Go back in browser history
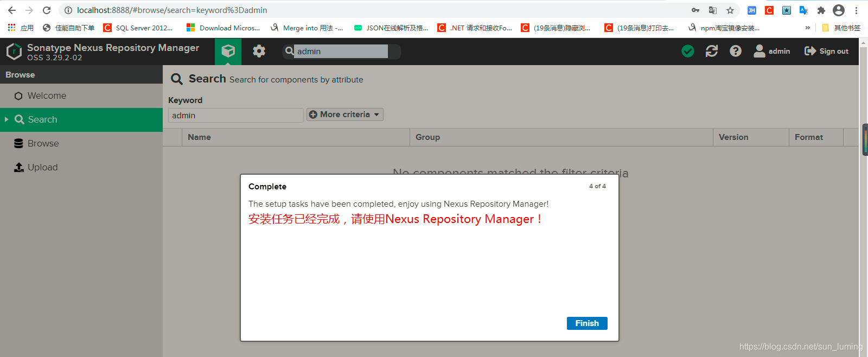This screenshot has width=868, height=357. tap(12, 10)
